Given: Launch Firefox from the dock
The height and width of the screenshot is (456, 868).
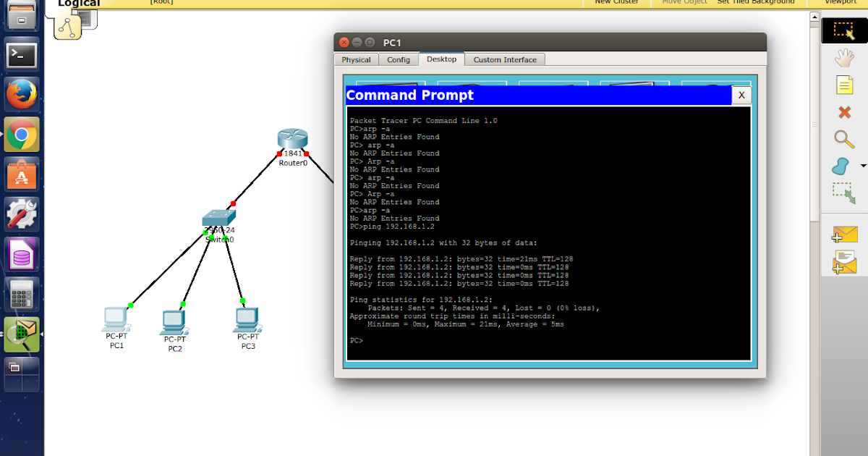Looking at the screenshot, I should click(x=22, y=94).
